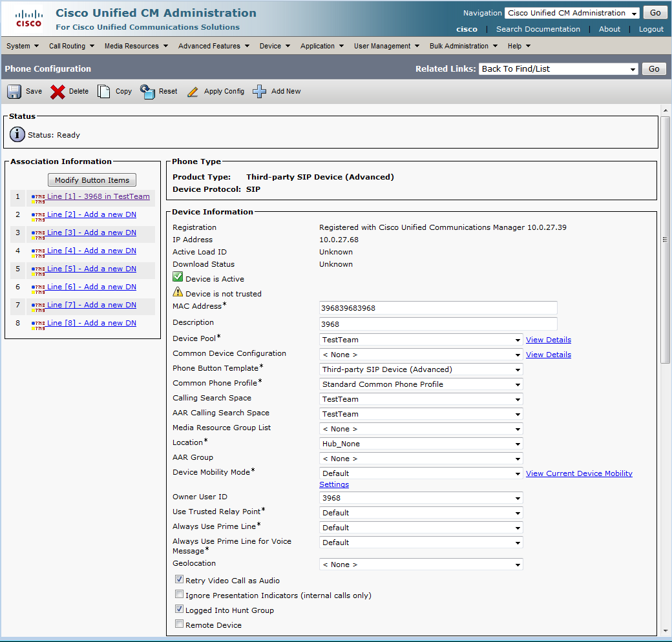Screen dimensions: 672x642
Task: Uncheck Retry Video Call as Audio
Action: (179, 580)
